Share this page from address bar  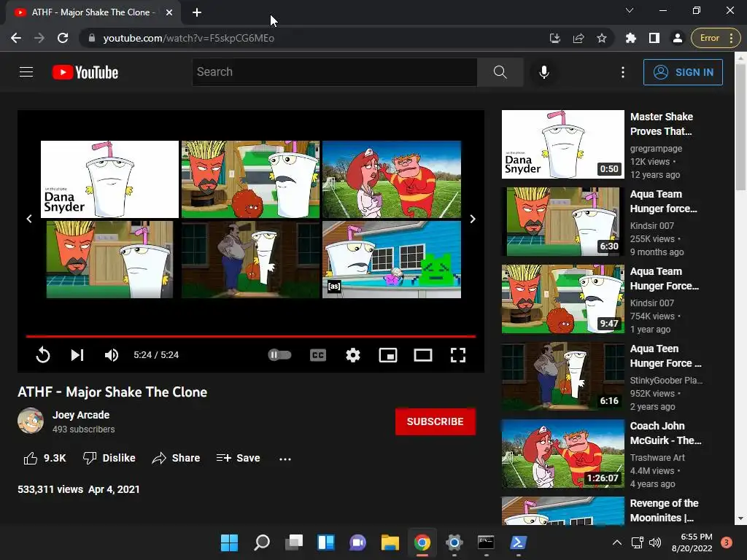(x=578, y=38)
